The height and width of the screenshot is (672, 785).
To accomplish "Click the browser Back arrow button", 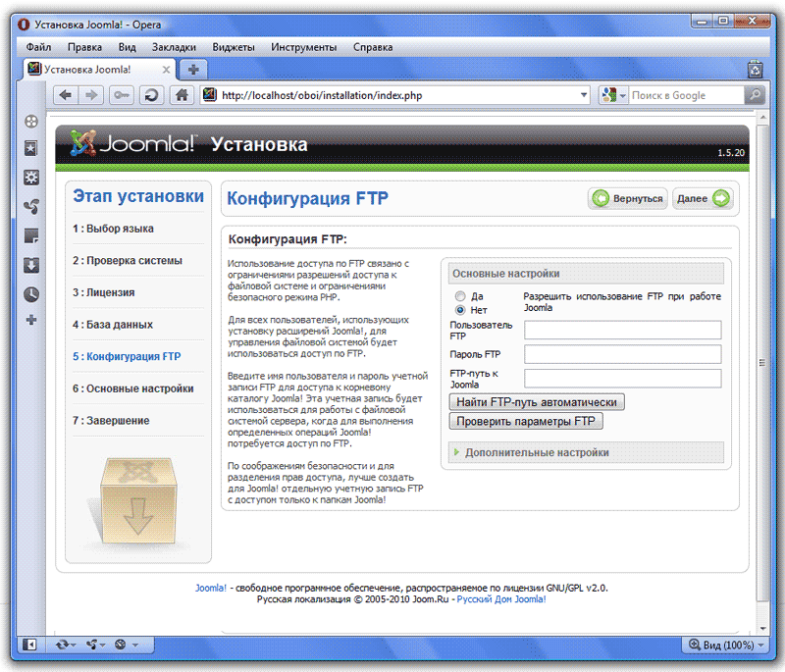I will point(66,95).
